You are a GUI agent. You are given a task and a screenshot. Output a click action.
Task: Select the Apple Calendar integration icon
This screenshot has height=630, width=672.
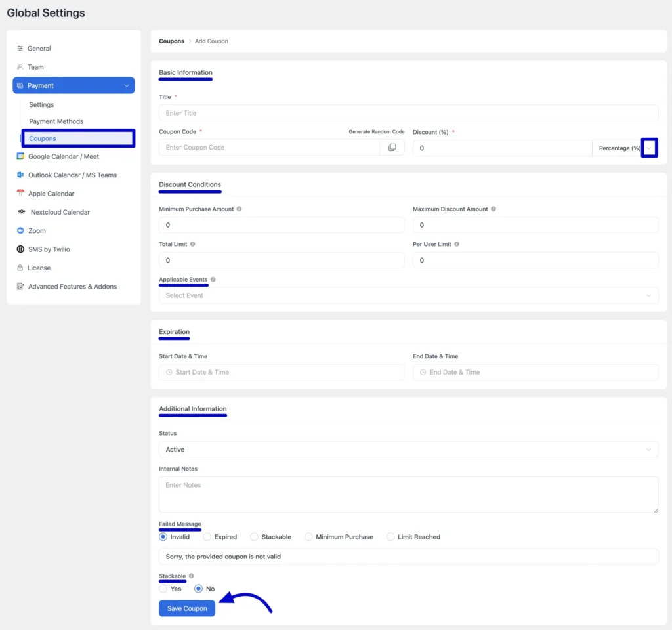[22, 193]
